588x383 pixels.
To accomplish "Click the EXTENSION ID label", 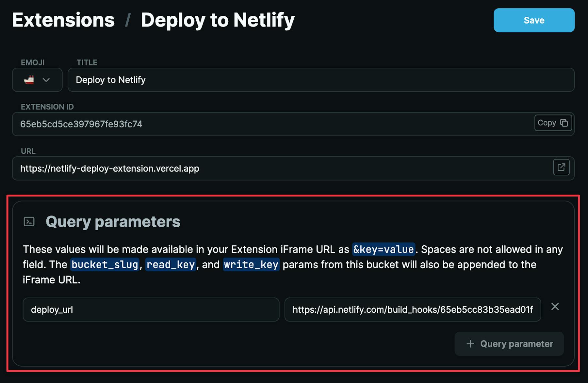I will tap(47, 107).
